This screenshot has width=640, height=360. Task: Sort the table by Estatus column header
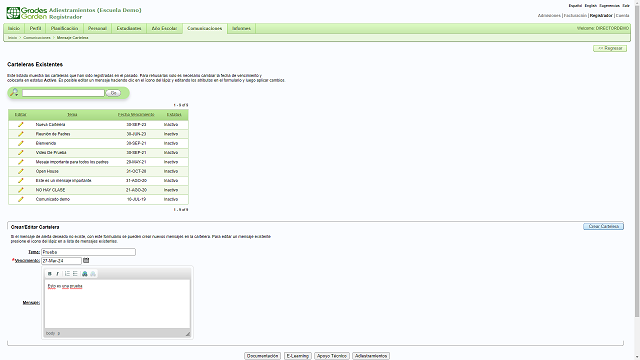(174, 115)
